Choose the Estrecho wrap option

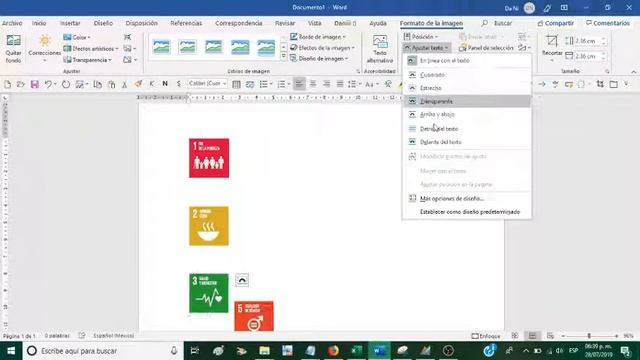(467, 88)
